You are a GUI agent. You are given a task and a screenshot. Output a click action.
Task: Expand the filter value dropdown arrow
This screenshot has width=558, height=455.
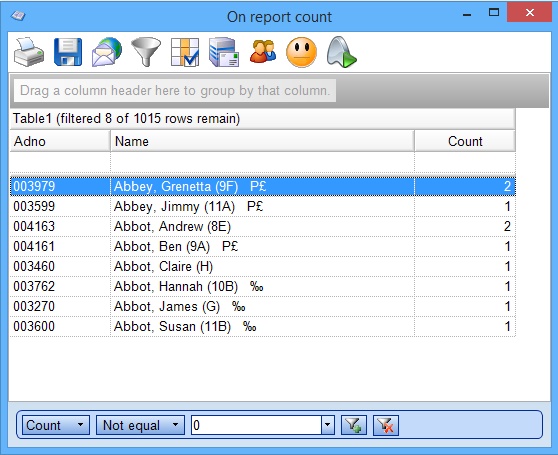tap(327, 425)
